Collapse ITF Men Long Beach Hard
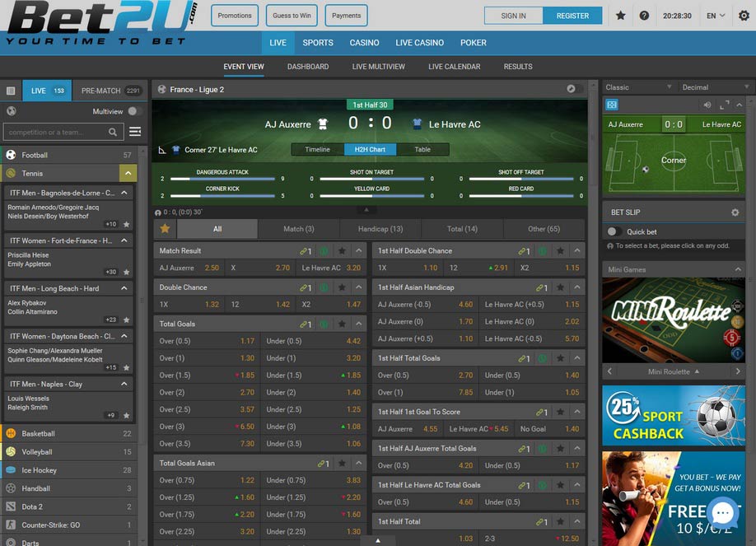The width and height of the screenshot is (756, 546). pos(124,288)
